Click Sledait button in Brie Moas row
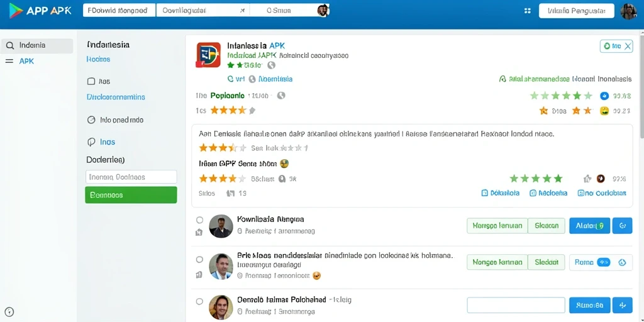 (547, 262)
